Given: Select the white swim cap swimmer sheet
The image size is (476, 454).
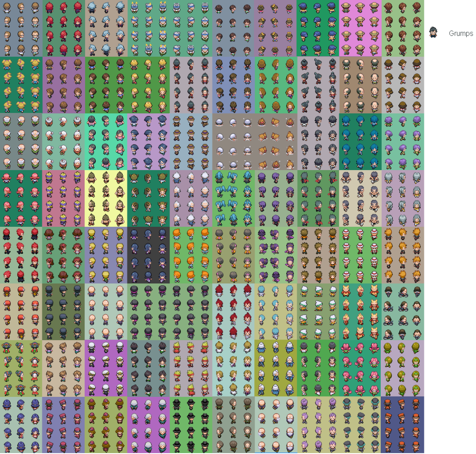Looking at the screenshot, I should (x=233, y=142).
